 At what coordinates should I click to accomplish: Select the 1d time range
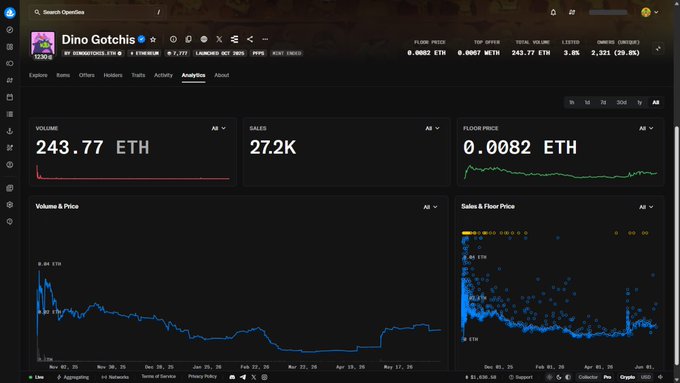click(x=587, y=102)
